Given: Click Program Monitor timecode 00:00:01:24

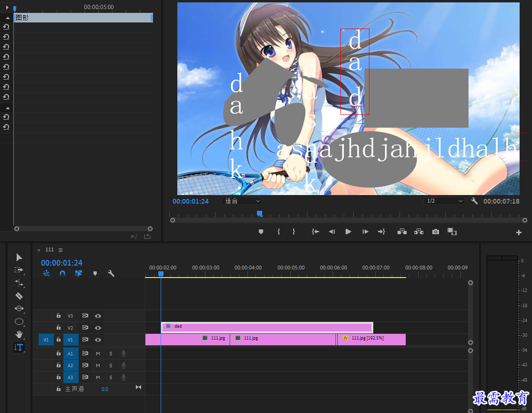Looking at the screenshot, I should [191, 201].
